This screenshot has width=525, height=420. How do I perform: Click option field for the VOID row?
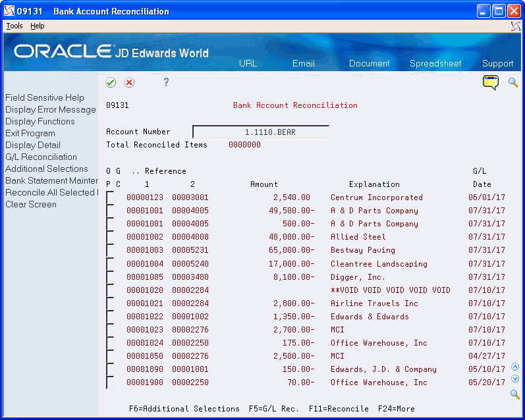(x=110, y=290)
